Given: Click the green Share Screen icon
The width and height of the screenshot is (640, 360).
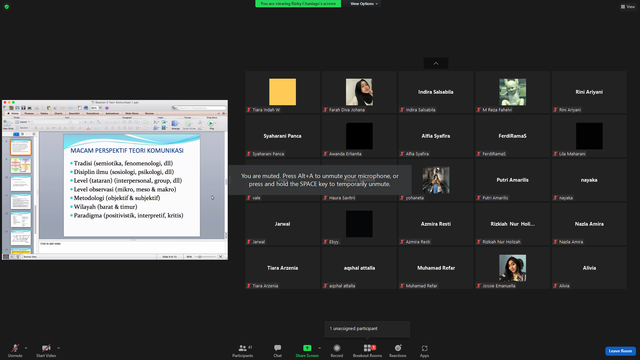Looking at the screenshot, I should click(307, 348).
